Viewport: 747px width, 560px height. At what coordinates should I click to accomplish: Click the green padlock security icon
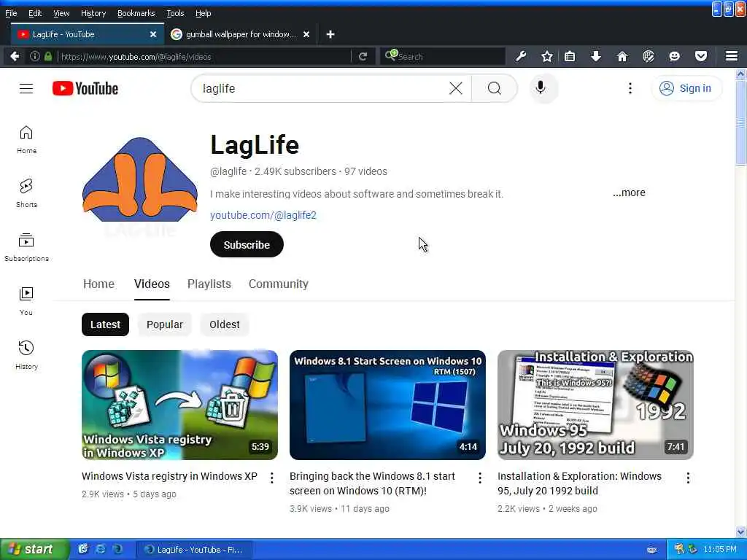(x=48, y=57)
